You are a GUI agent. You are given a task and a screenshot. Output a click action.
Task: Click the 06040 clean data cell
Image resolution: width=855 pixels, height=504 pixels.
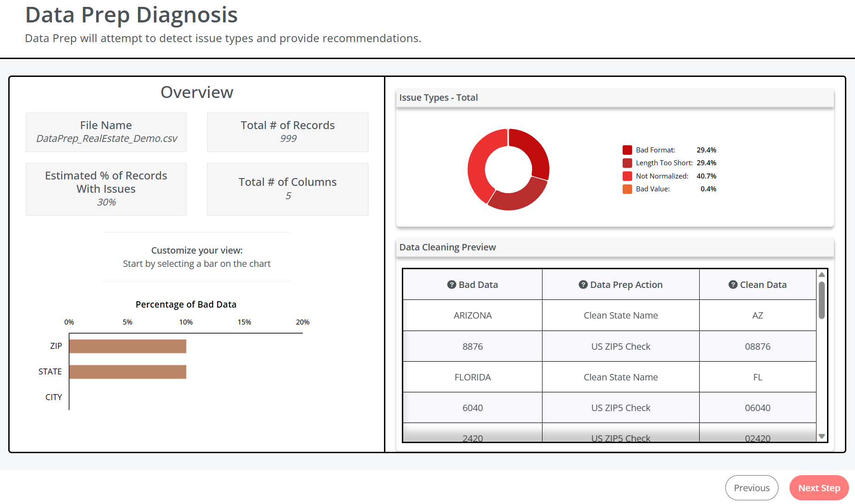tap(758, 408)
